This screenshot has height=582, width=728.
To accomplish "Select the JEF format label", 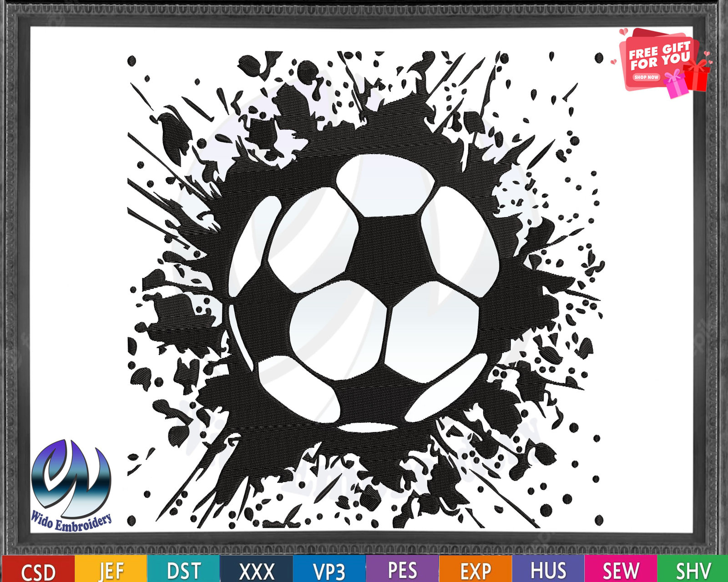I will [x=111, y=569].
